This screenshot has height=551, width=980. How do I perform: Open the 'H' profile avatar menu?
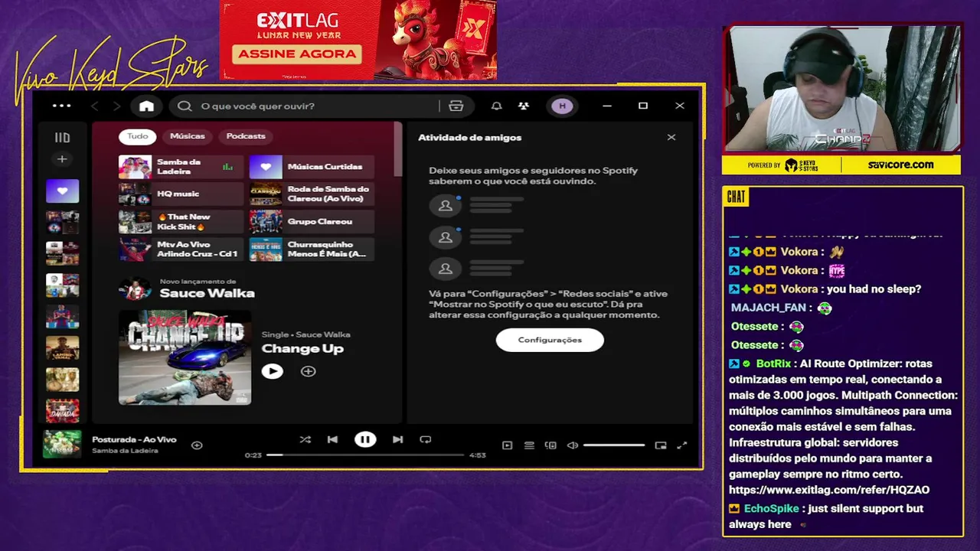click(562, 106)
